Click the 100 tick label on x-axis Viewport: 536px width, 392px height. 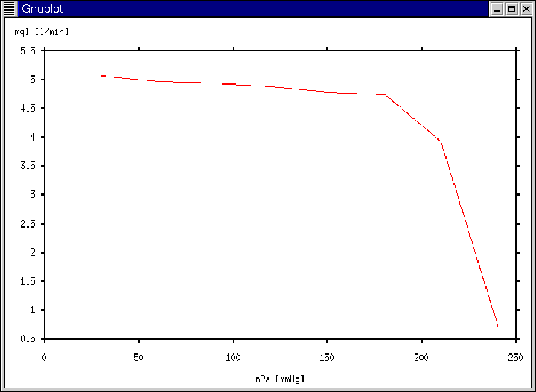(x=233, y=357)
